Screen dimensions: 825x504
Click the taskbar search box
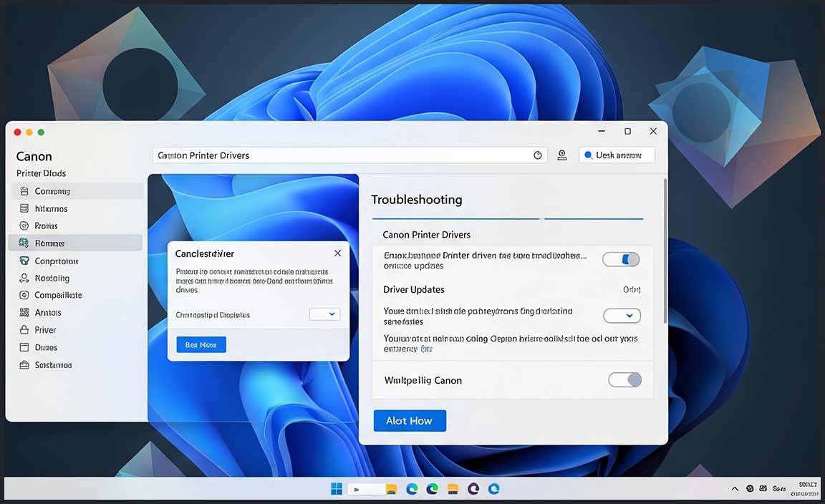[366, 489]
